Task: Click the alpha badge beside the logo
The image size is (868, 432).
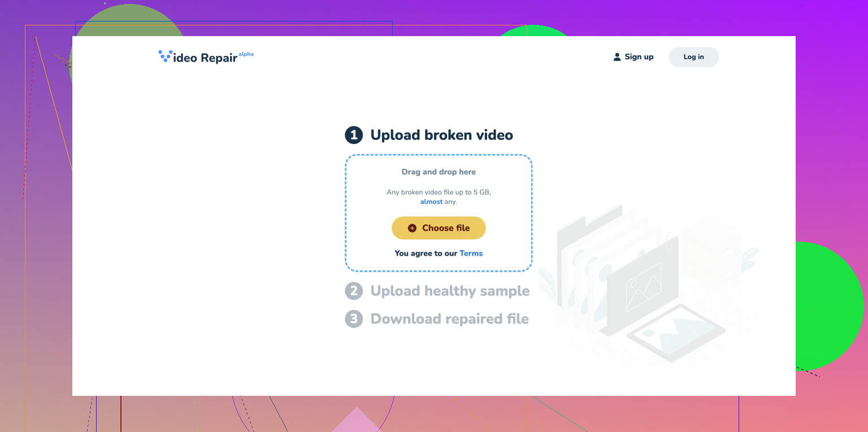Action: (246, 54)
